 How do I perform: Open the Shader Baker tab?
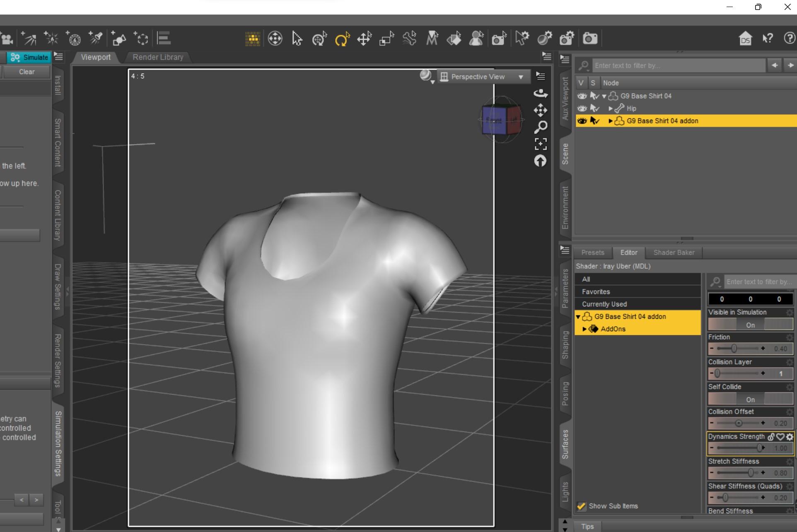pos(674,253)
